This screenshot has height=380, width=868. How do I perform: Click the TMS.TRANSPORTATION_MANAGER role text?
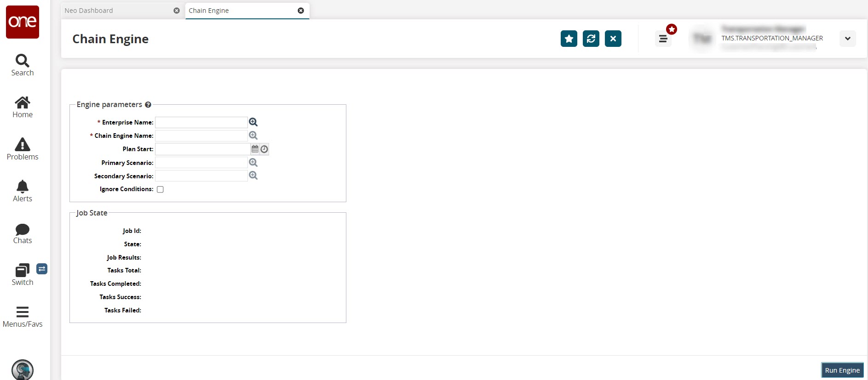[772, 38]
